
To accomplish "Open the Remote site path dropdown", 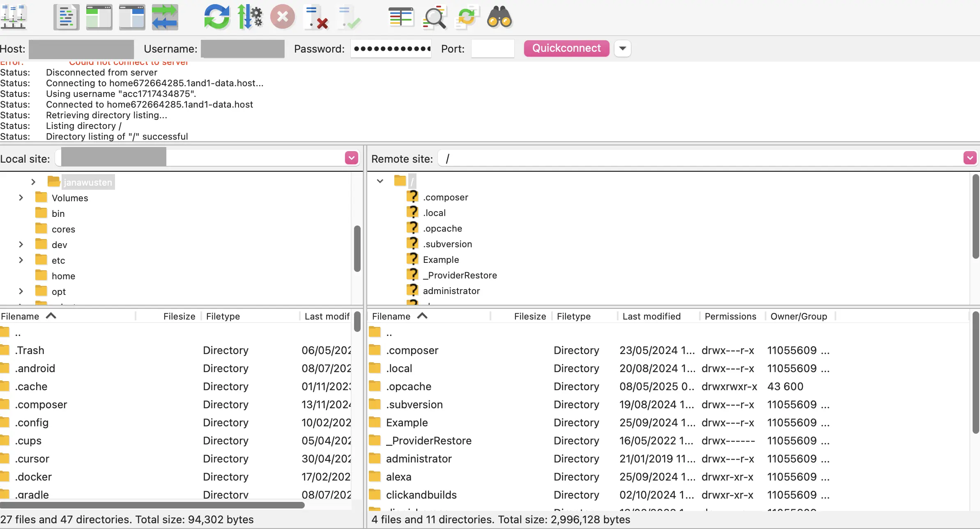I will (x=970, y=158).
